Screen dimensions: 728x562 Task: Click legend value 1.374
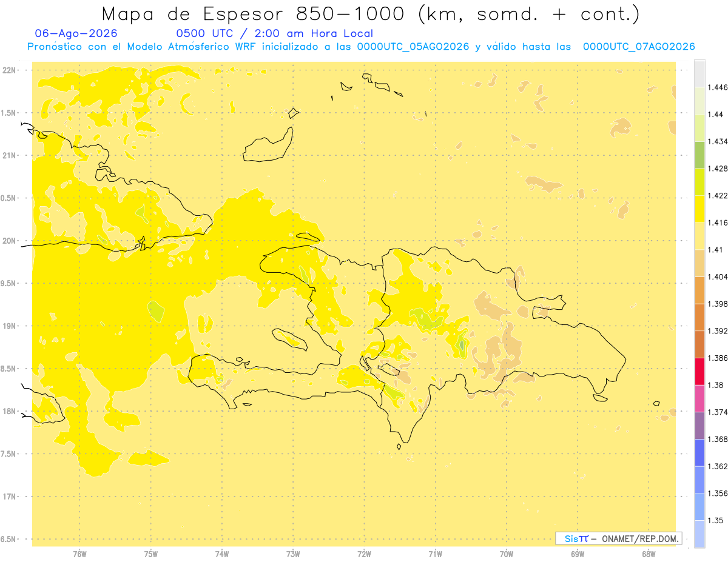[x=718, y=412]
